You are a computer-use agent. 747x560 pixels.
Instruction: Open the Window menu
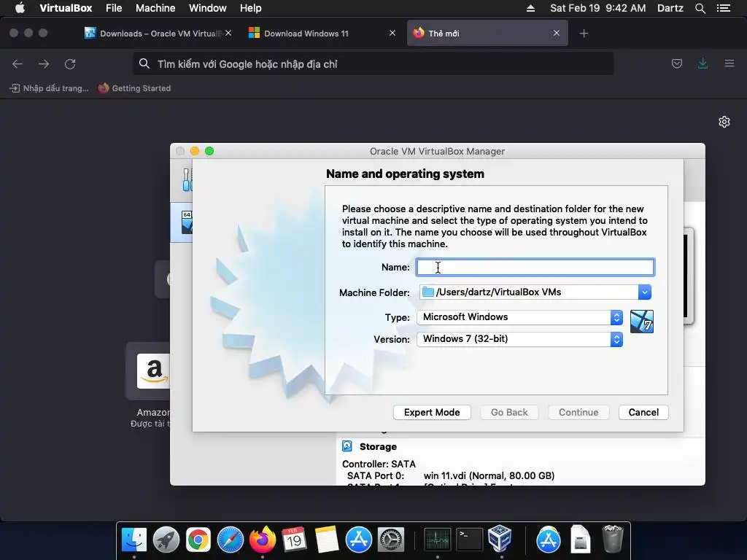click(x=208, y=8)
